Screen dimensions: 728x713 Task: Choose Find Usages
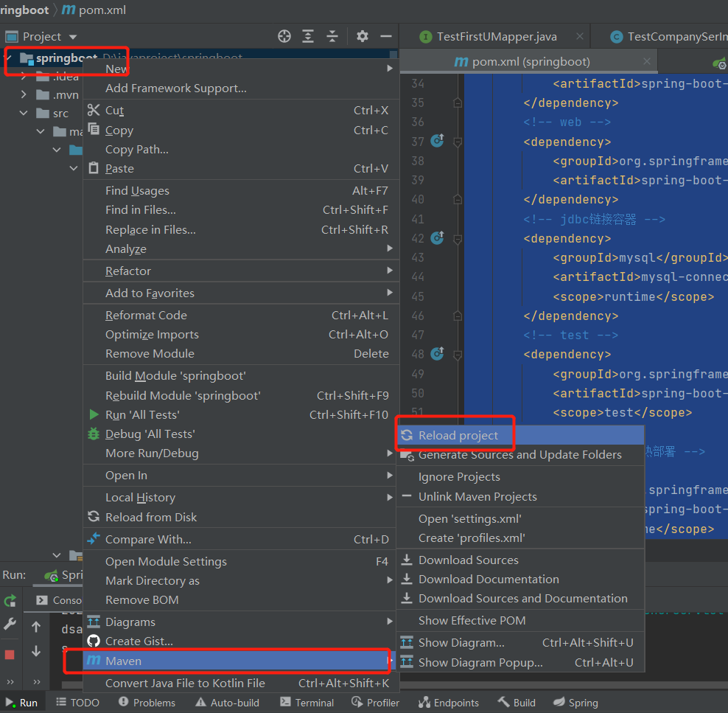point(242,190)
